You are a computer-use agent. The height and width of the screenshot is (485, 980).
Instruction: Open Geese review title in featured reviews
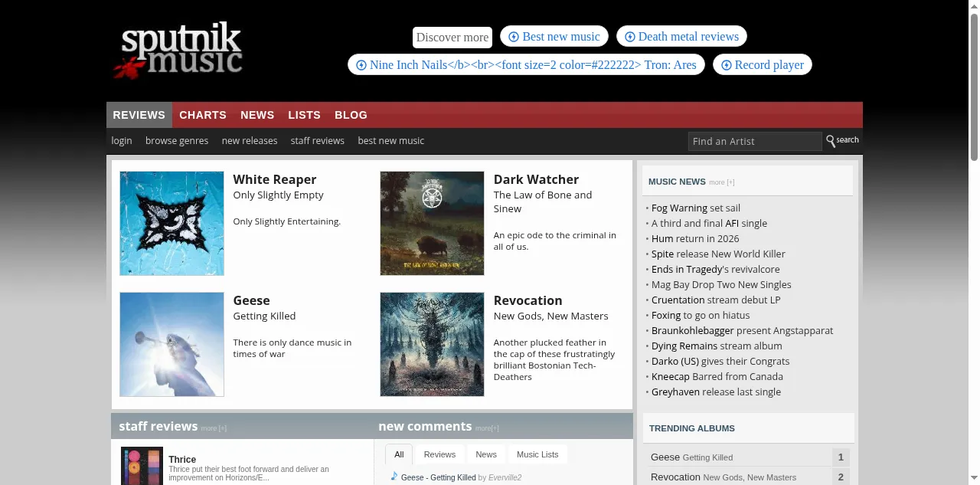point(251,300)
